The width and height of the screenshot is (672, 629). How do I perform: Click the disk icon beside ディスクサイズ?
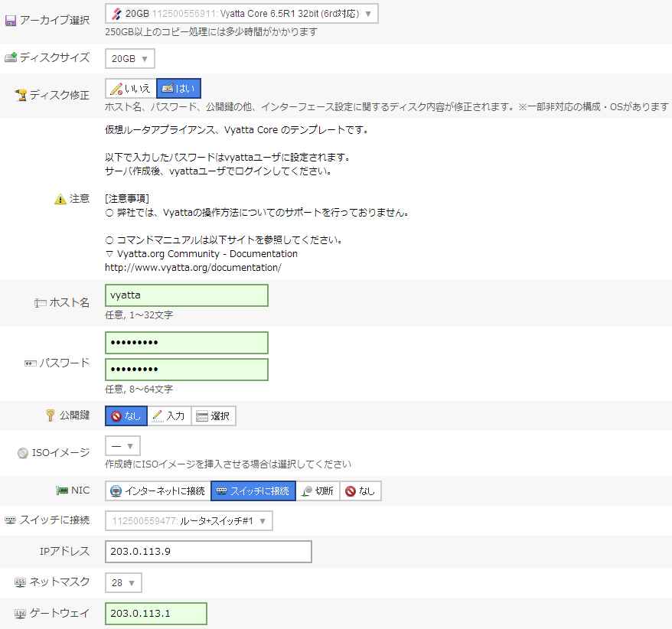[x=11, y=57]
